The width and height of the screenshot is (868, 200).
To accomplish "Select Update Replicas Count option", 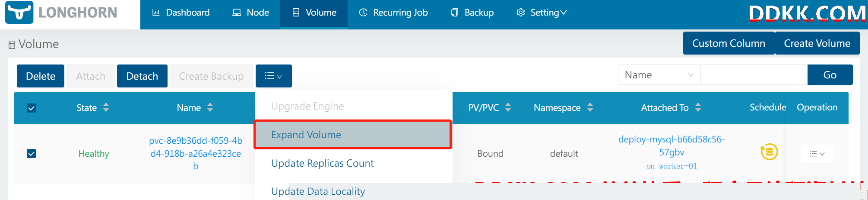I will [323, 163].
